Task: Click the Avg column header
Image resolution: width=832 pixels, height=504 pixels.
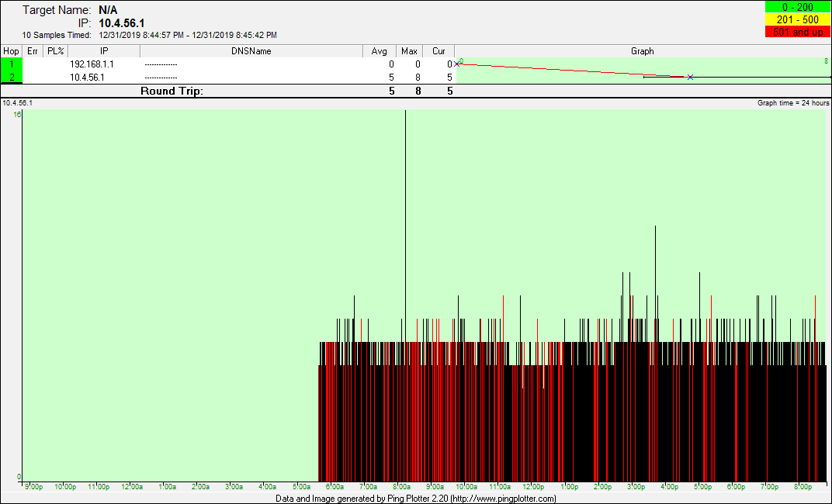Action: 380,51
